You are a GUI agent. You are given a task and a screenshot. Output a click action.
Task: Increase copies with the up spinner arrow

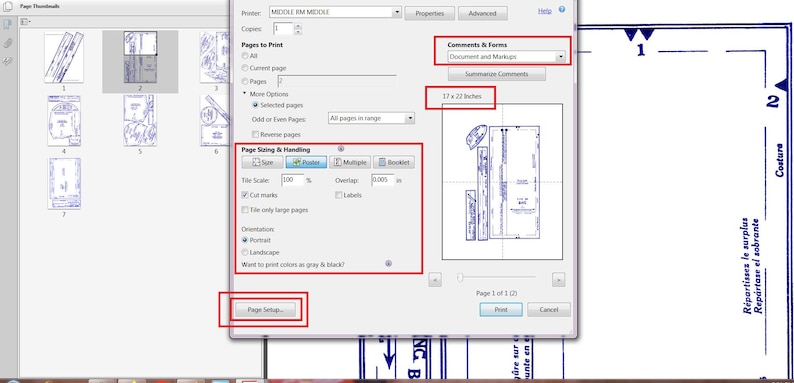click(x=297, y=25)
